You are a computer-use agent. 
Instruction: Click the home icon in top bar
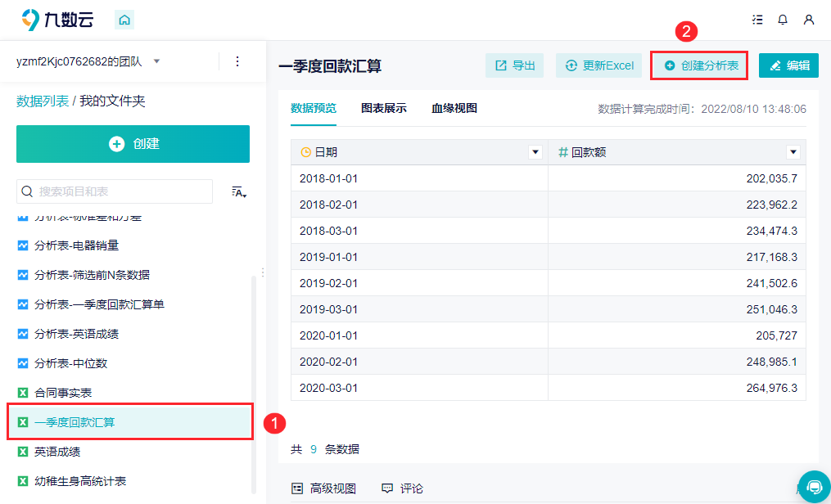[x=124, y=20]
